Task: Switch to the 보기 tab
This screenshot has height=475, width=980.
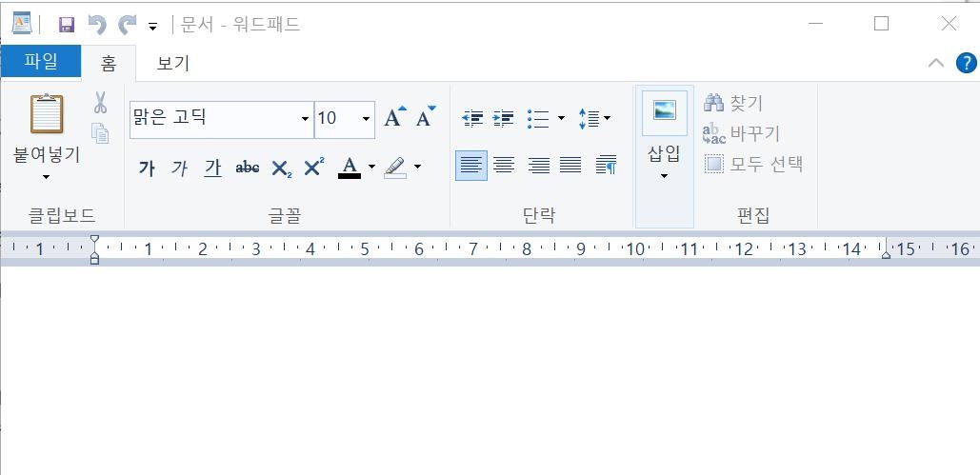Action: (x=172, y=63)
